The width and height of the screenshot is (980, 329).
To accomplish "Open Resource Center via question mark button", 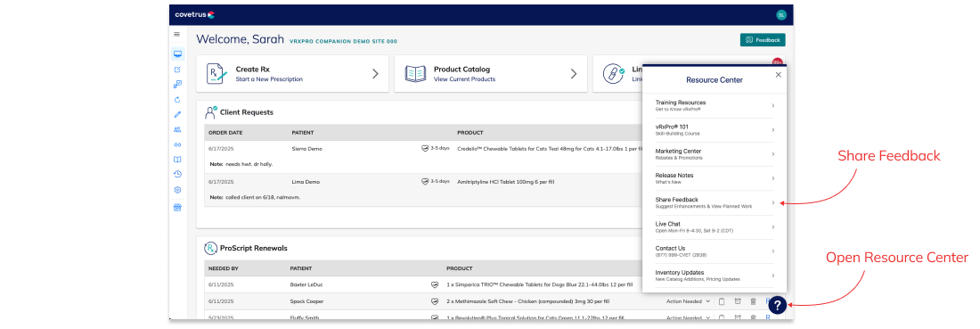I will pos(777,305).
